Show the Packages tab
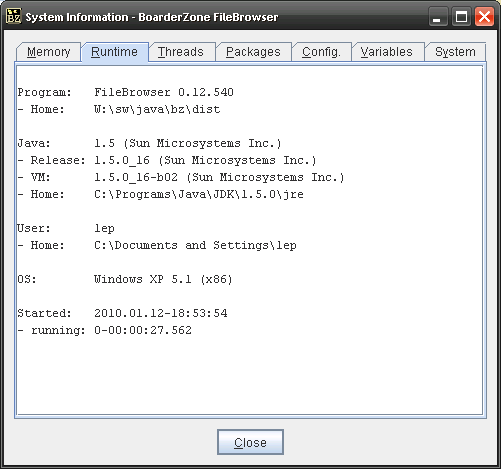501x469 pixels. (253, 52)
